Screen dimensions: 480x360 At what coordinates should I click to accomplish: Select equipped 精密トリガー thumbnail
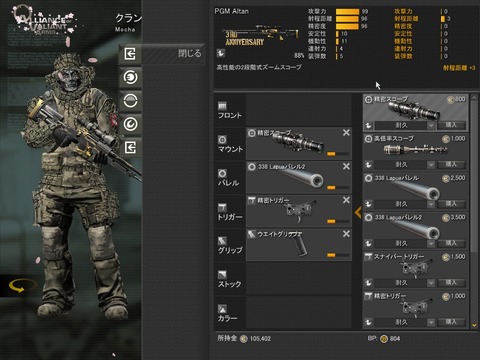click(x=299, y=211)
